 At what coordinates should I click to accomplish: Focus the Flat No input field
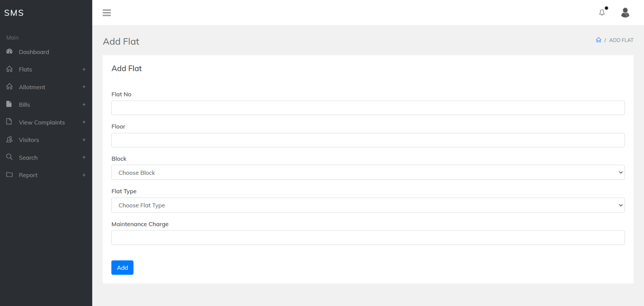pyautogui.click(x=368, y=108)
